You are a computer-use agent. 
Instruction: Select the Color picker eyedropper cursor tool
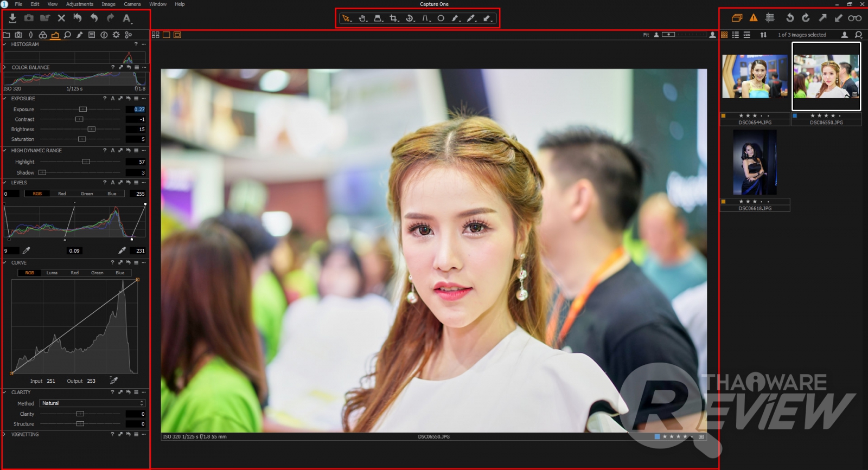coord(471,18)
